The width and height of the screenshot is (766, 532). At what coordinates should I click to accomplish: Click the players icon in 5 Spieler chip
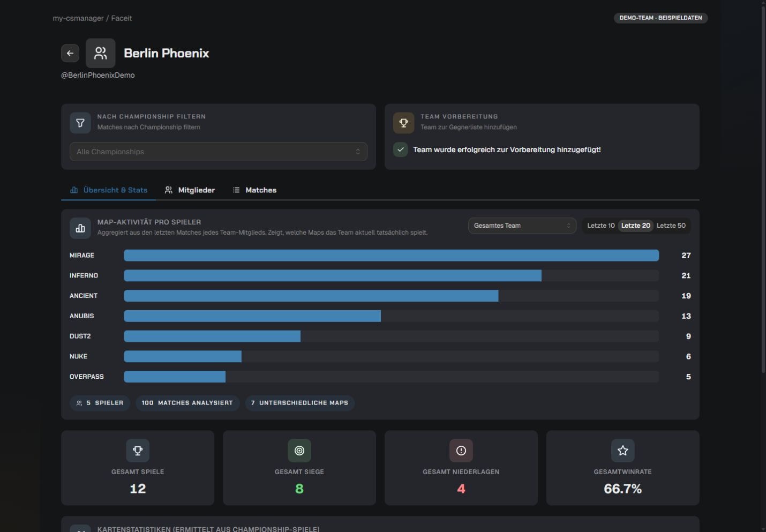pos(79,403)
